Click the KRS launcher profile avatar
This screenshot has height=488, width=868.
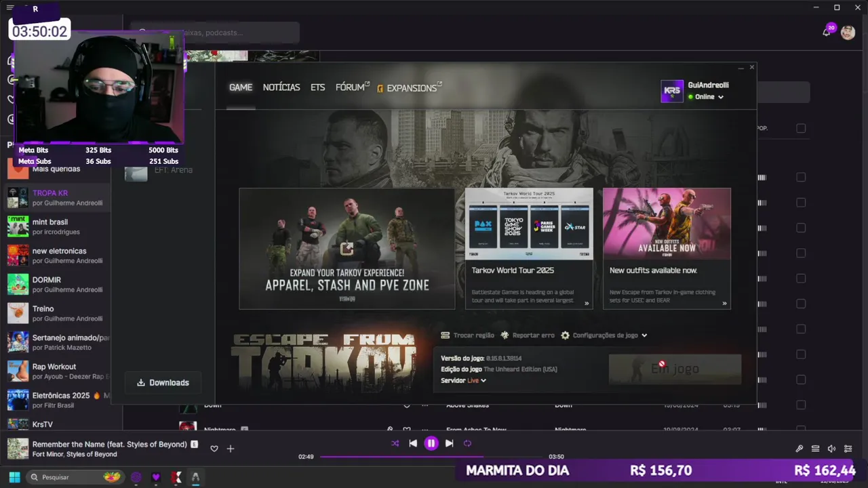[x=672, y=91]
